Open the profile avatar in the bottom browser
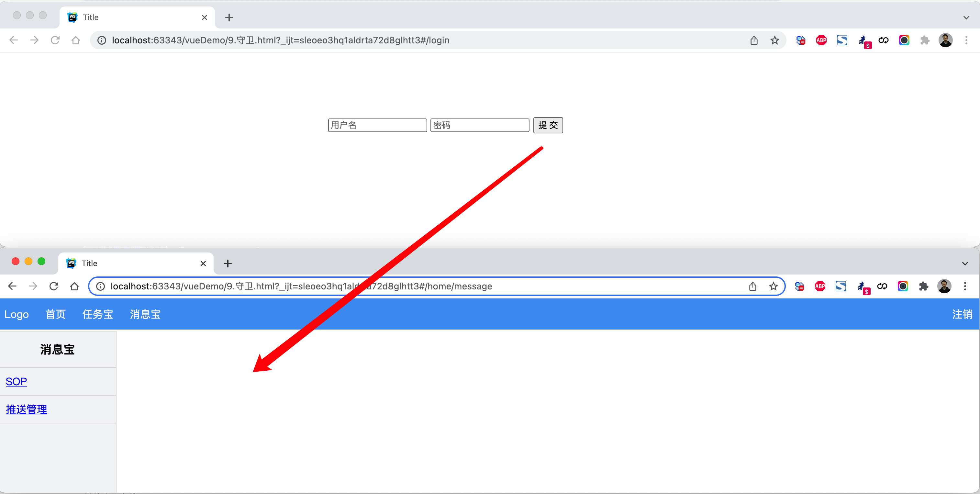 tap(944, 286)
